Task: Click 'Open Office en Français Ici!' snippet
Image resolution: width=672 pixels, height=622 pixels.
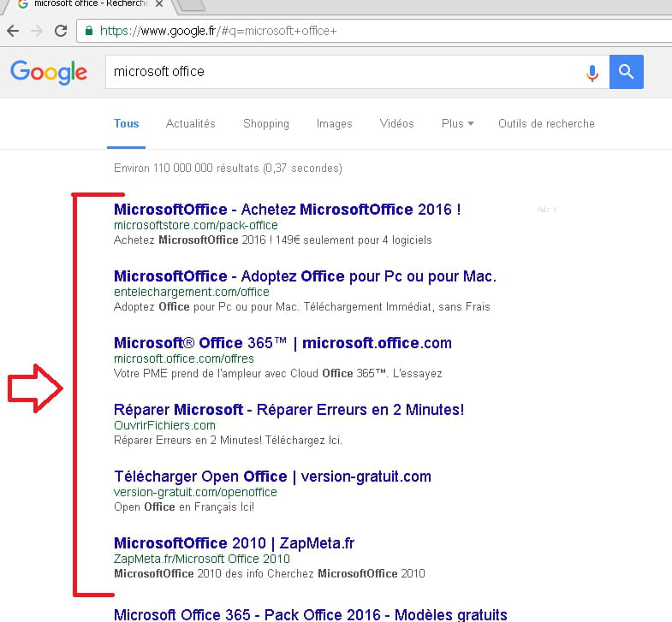Action: pos(184,507)
